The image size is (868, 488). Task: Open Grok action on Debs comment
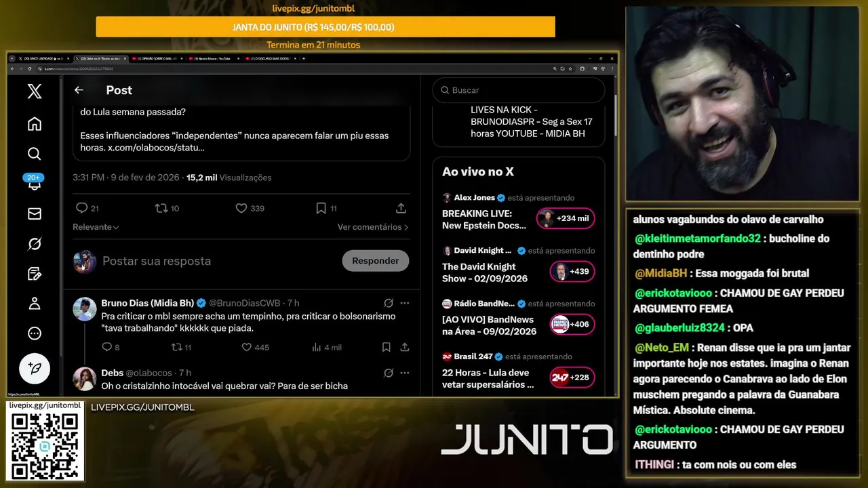pos(389,373)
